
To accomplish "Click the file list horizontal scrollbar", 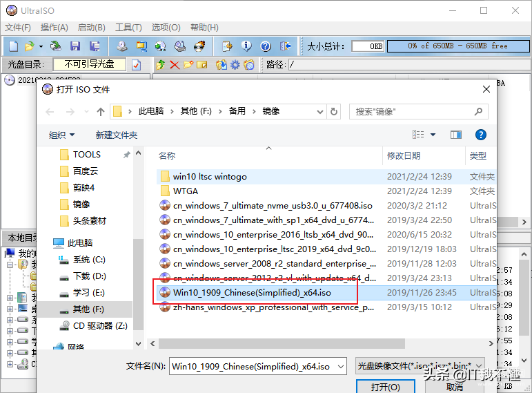I will 282,344.
